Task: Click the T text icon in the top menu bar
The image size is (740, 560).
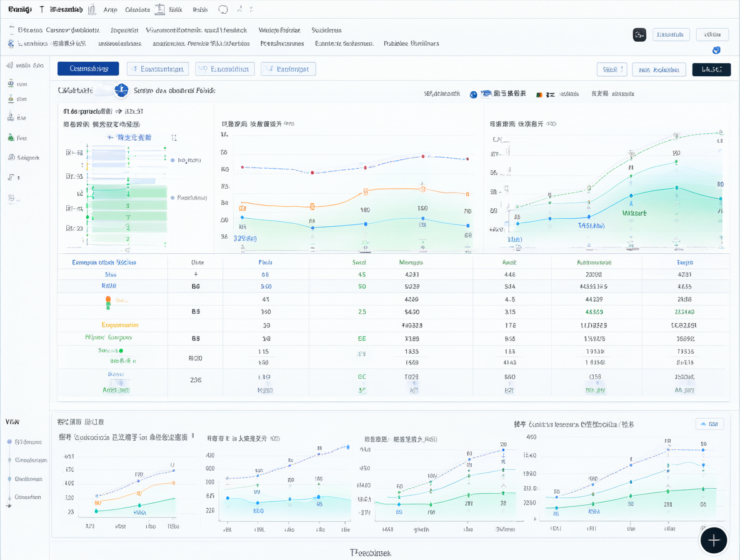Action: point(42,9)
